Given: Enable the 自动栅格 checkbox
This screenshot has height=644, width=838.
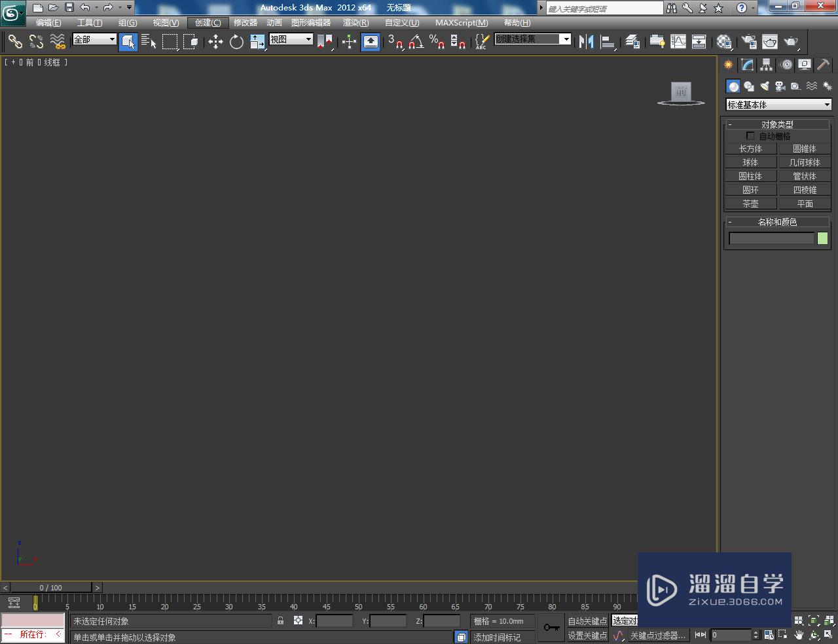Looking at the screenshot, I should point(750,136).
